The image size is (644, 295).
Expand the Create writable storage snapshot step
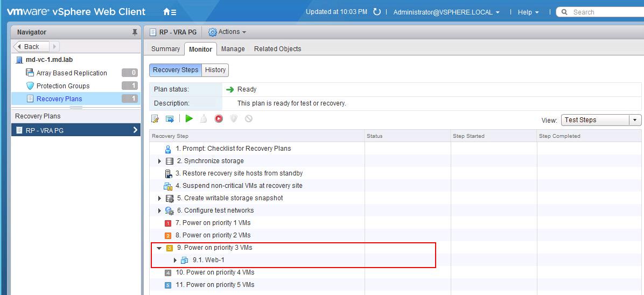click(160, 199)
